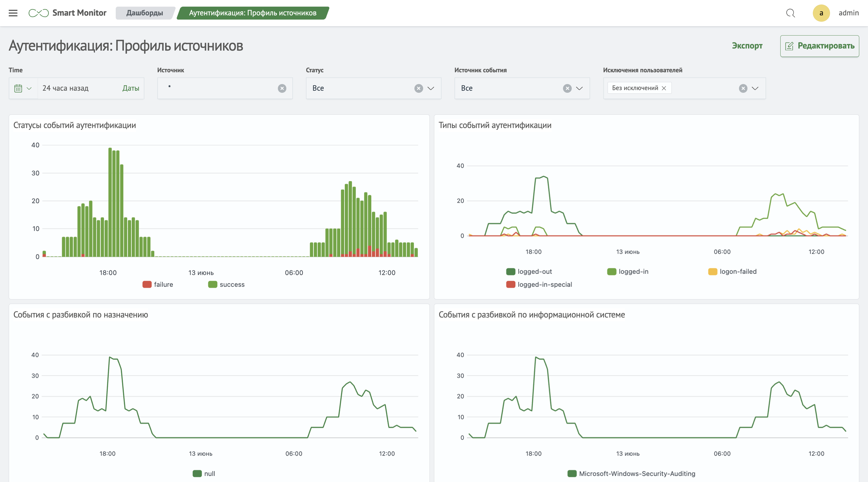868x482 pixels.
Task: Click the Smart Monitor infinity logo
Action: (39, 13)
